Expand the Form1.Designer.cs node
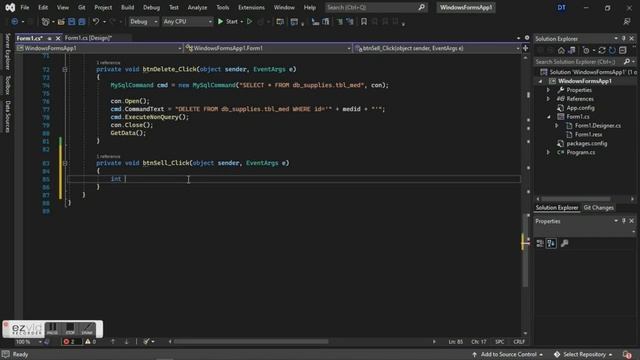 pyautogui.click(x=557, y=126)
